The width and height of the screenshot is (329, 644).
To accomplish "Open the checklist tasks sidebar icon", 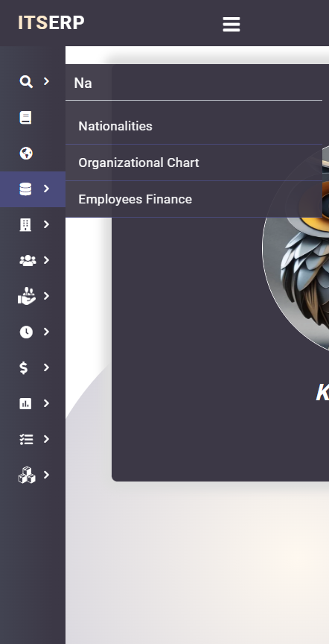I will click(x=26, y=439).
